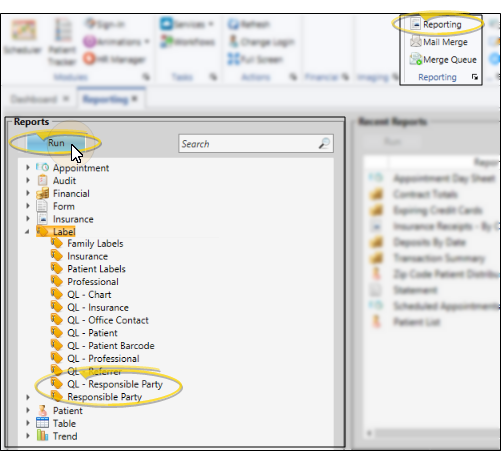Expand the Appointment report category

point(28,168)
